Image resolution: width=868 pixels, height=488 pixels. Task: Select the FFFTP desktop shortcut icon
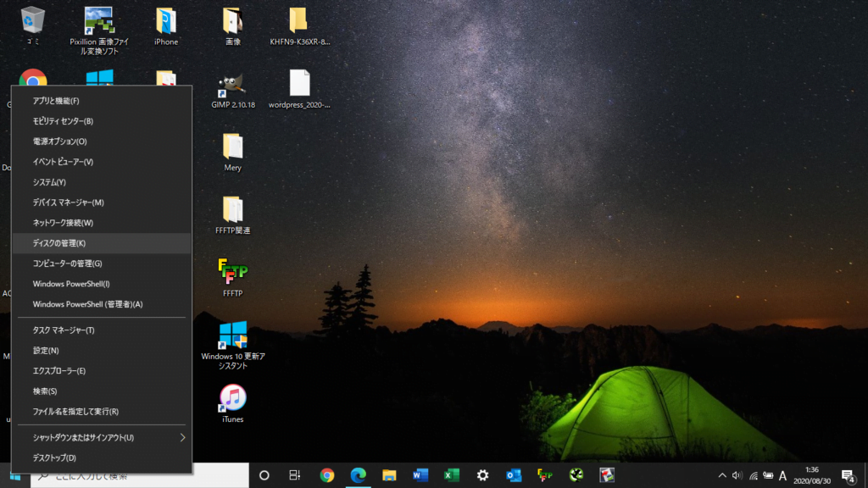232,277
